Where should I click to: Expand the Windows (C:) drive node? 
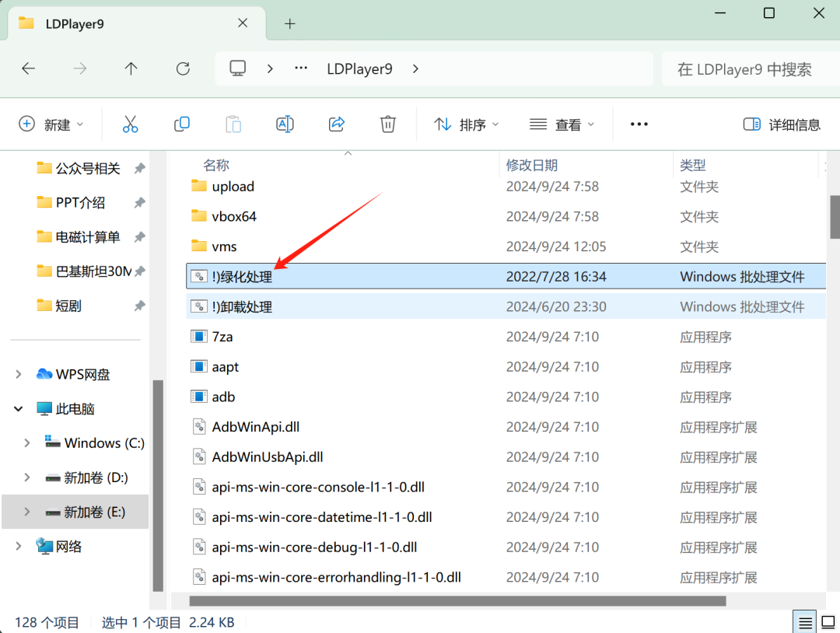coord(26,443)
